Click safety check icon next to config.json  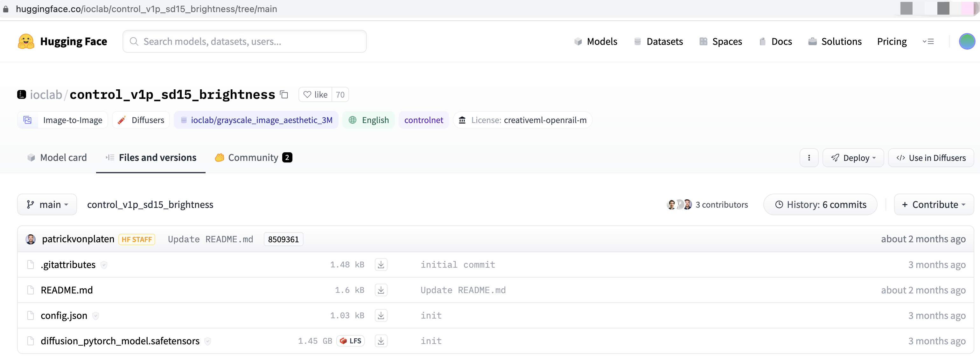[x=95, y=316]
